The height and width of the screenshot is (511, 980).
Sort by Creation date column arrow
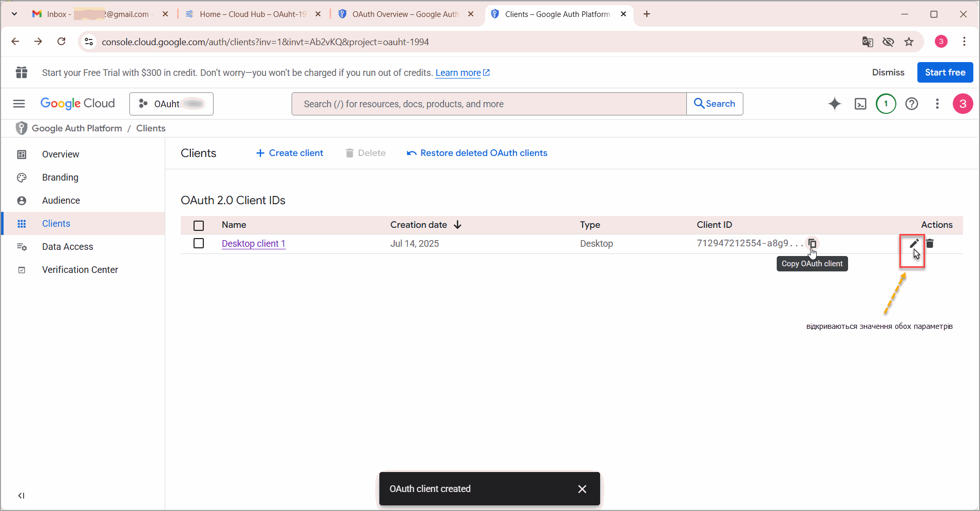[457, 225]
